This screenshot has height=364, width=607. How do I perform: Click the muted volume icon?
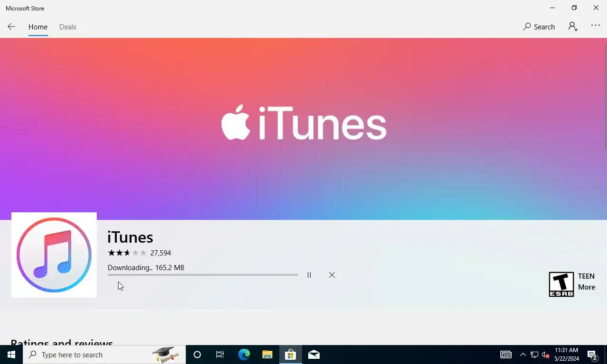pyautogui.click(x=545, y=355)
